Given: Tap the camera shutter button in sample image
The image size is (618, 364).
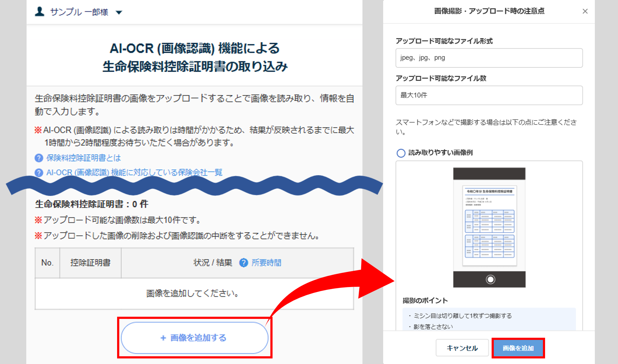Looking at the screenshot, I should (490, 279).
